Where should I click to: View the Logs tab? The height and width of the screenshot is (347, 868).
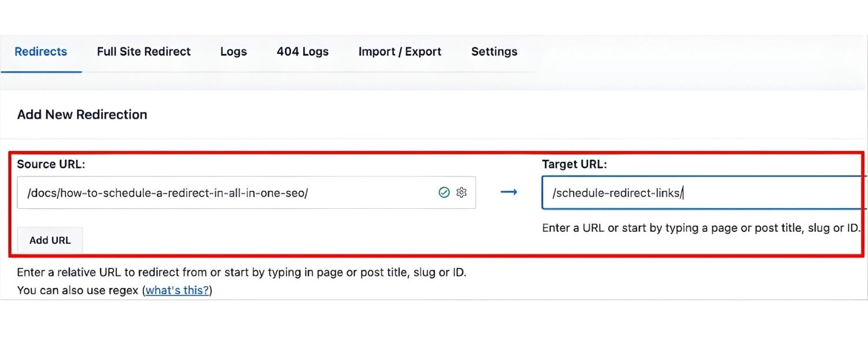pos(233,51)
